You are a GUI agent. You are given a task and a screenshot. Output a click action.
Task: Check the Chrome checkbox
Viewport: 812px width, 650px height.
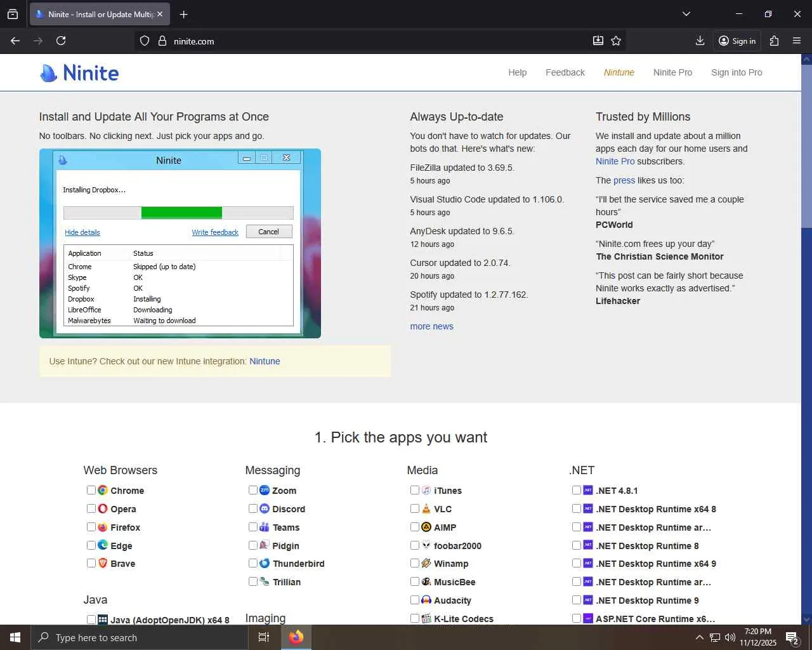point(91,490)
